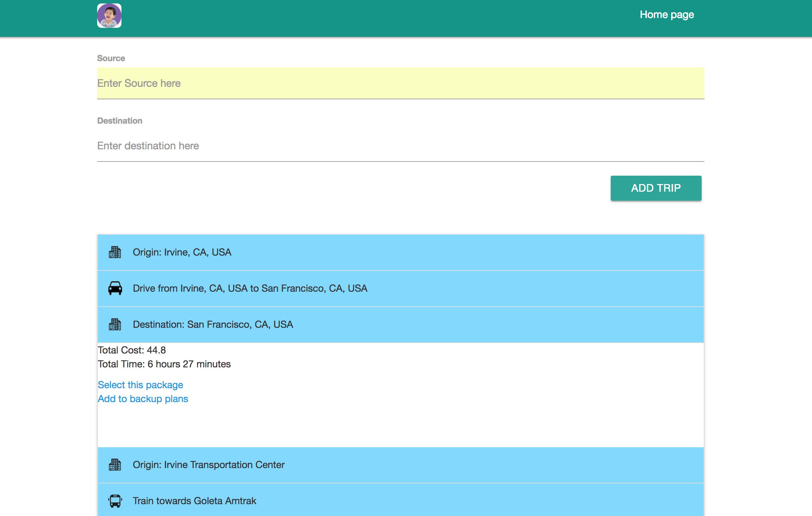Open the Home page menu link

(667, 15)
